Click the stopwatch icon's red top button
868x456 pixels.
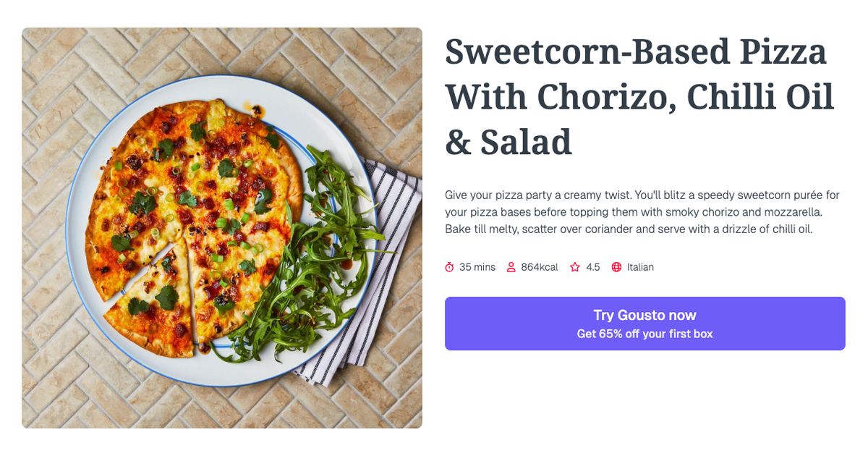(x=449, y=261)
